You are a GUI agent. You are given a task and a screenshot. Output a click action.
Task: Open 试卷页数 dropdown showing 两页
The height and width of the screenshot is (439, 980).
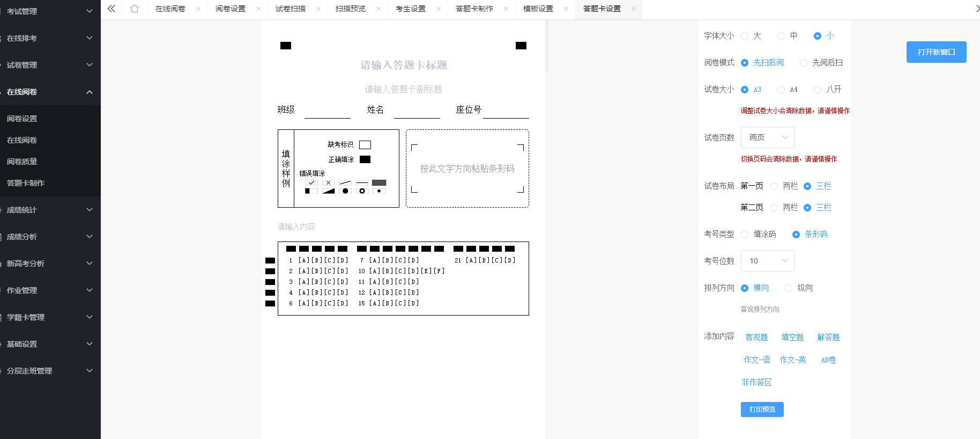[768, 137]
